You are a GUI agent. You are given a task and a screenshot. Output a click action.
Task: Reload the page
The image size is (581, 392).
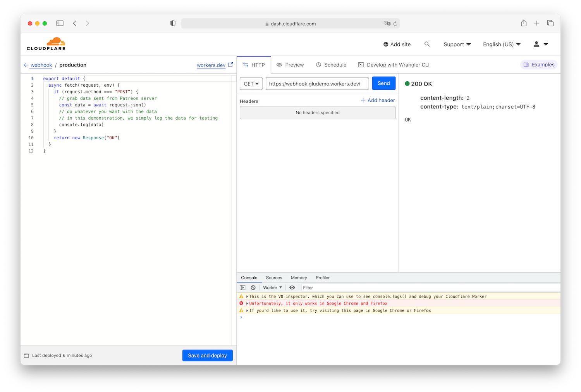click(x=395, y=24)
